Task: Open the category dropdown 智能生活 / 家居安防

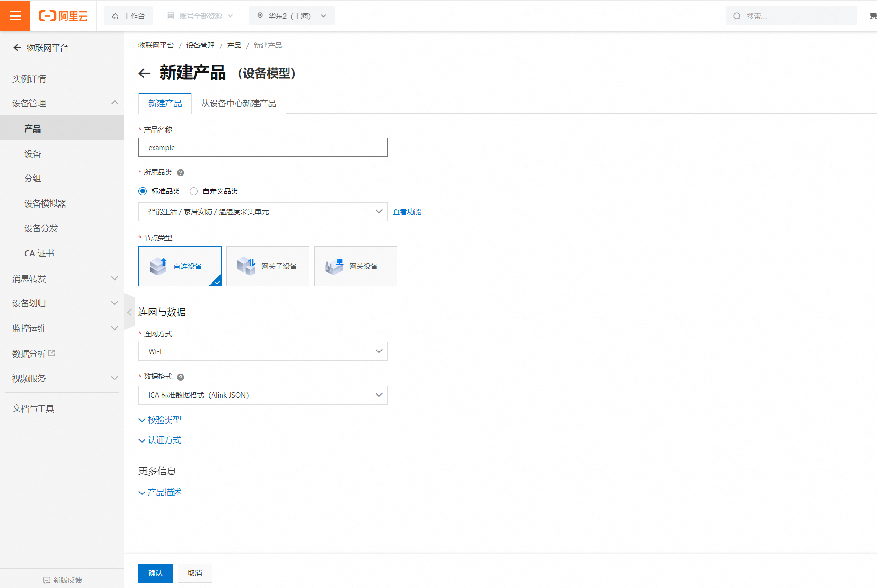Action: click(x=263, y=212)
